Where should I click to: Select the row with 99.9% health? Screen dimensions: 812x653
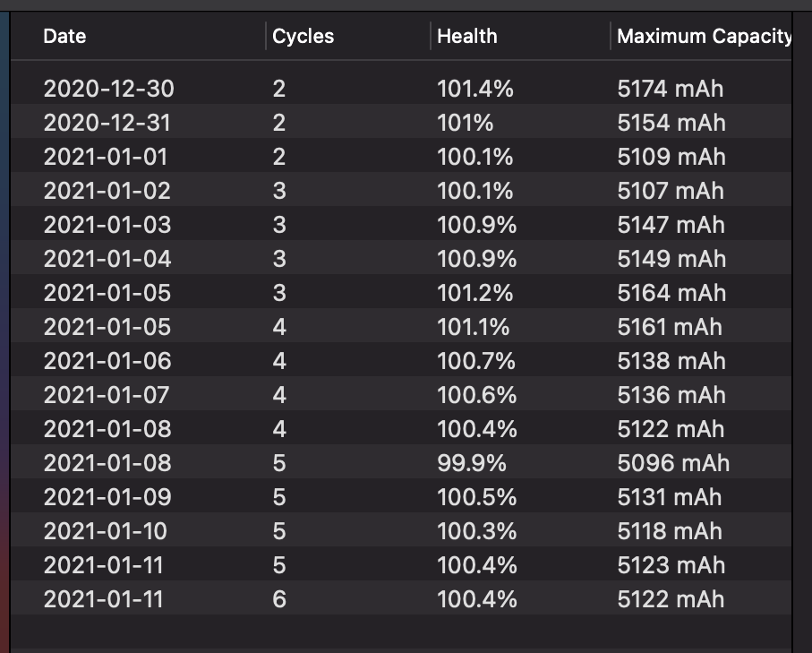tap(471, 463)
